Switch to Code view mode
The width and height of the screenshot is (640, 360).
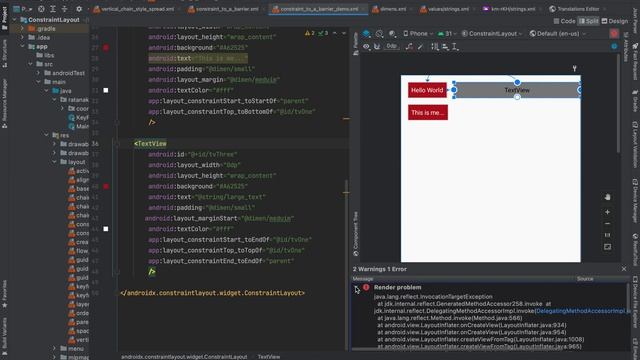tap(564, 21)
